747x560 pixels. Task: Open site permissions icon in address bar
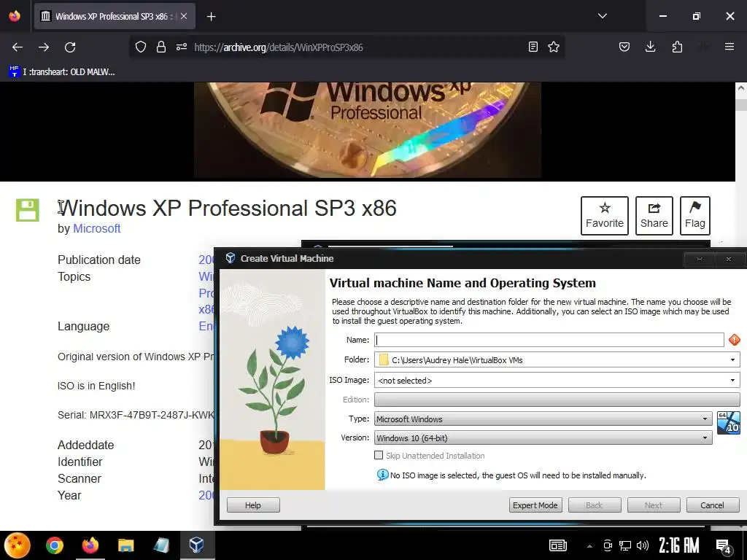182,47
